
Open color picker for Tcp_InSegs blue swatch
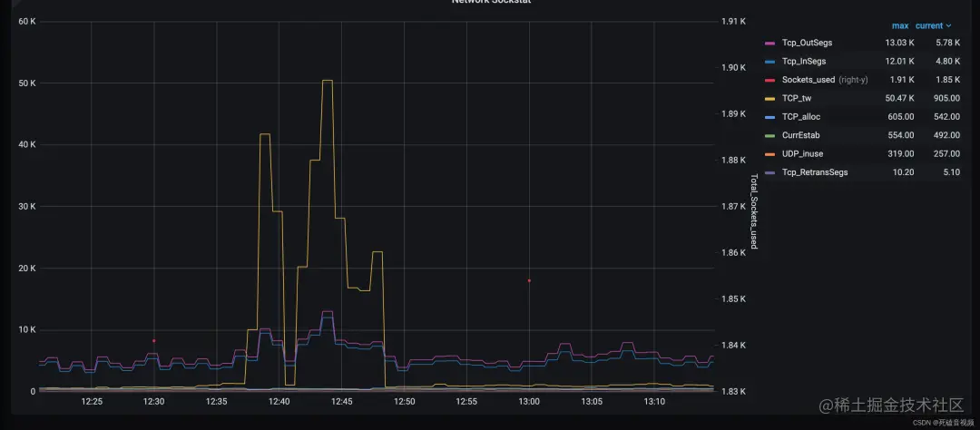(770, 62)
